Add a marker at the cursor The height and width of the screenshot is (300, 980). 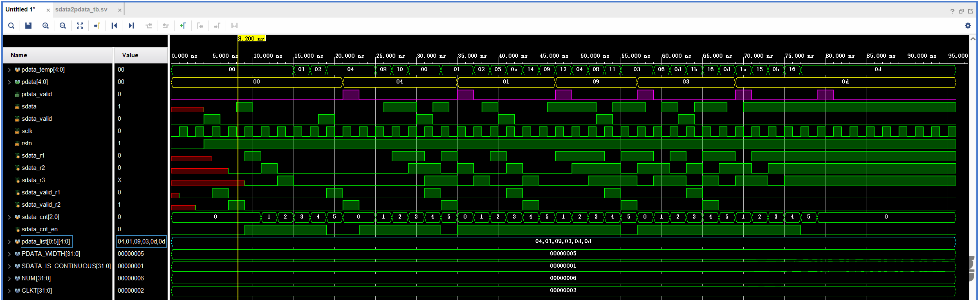pos(183,26)
